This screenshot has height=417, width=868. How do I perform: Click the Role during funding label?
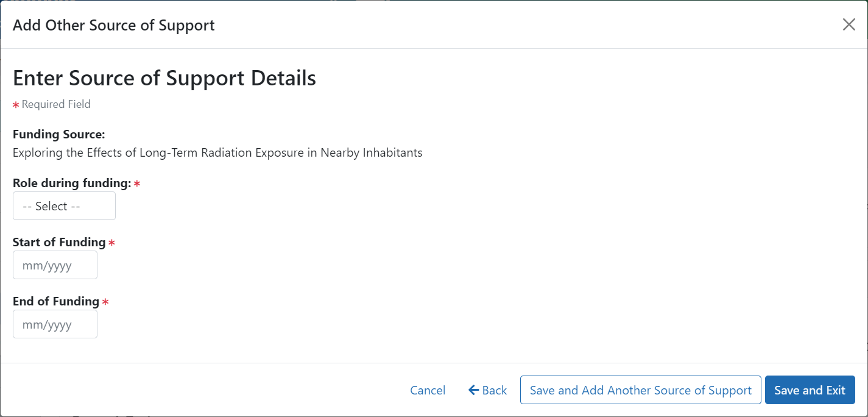point(72,183)
